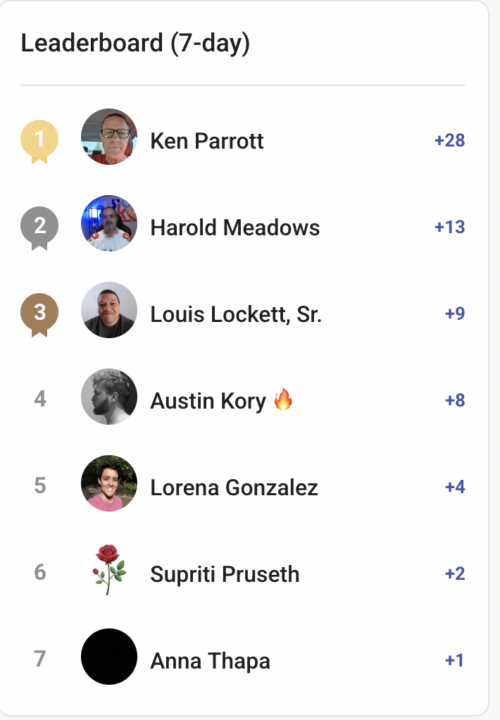The height and width of the screenshot is (720, 500).
Task: Click the bronze third-place medal badge
Action: click(x=39, y=315)
